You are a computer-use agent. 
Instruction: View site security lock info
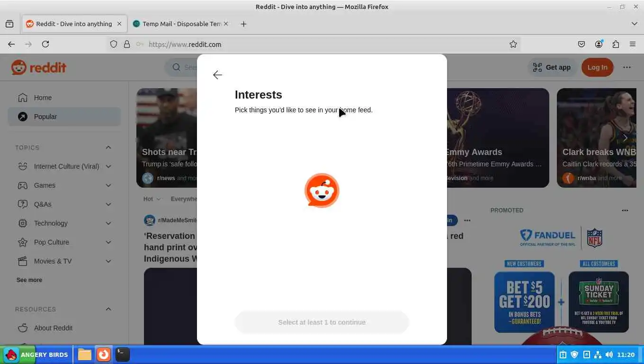(127, 44)
